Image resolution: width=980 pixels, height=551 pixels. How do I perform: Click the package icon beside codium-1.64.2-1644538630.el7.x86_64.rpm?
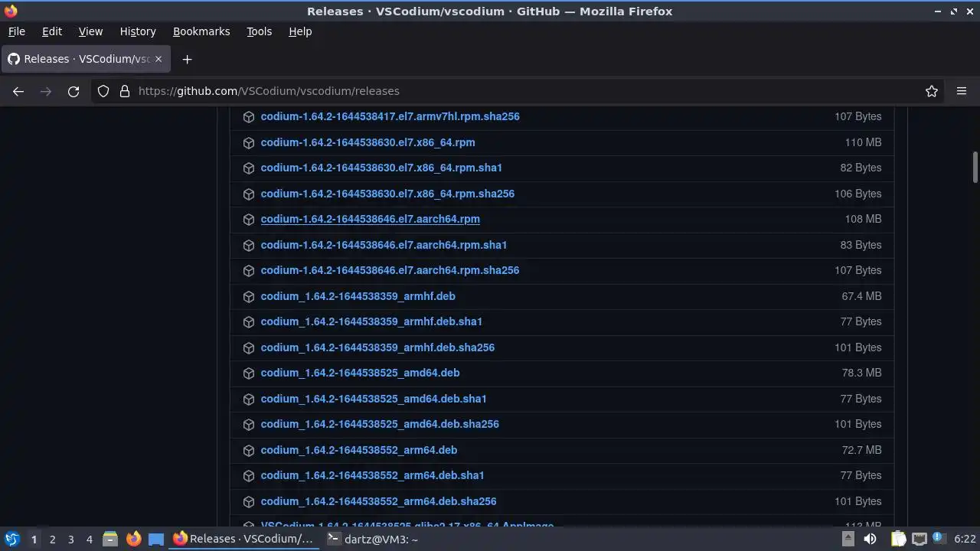(249, 142)
